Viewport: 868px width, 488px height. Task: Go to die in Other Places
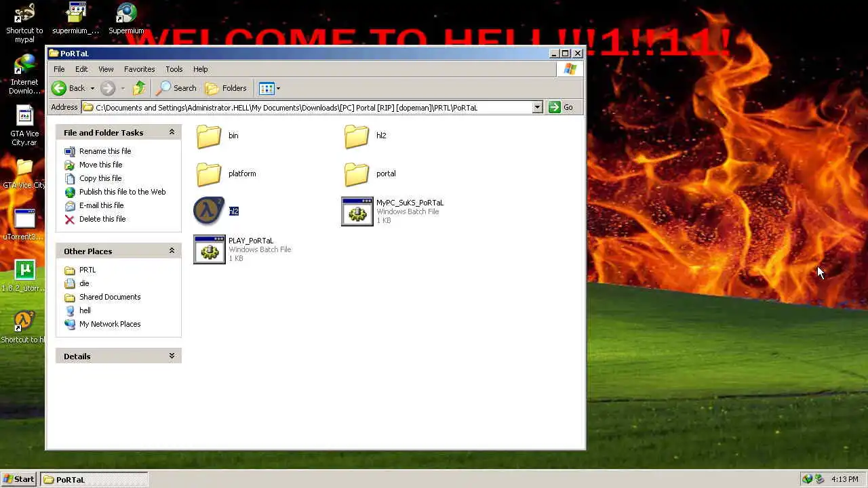point(84,283)
